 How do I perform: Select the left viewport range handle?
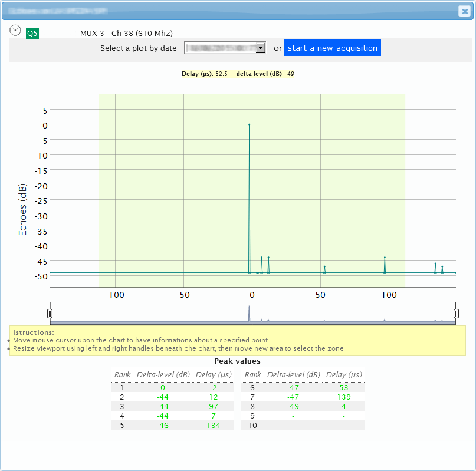pos(50,313)
